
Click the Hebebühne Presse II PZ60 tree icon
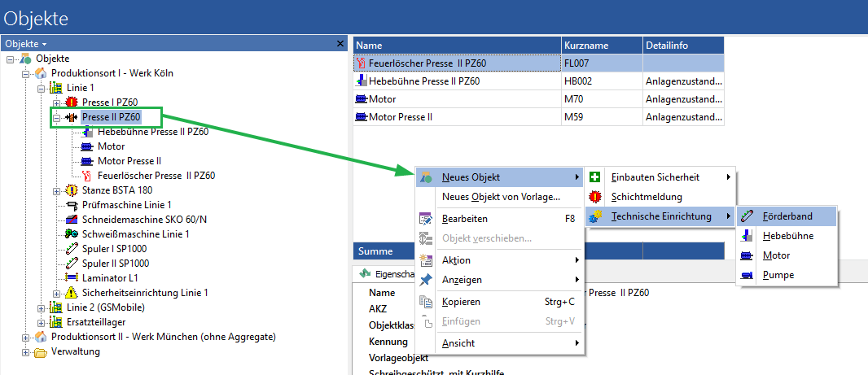87,132
